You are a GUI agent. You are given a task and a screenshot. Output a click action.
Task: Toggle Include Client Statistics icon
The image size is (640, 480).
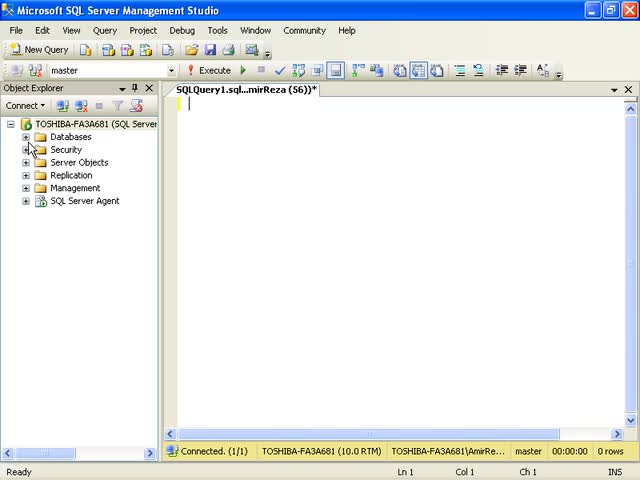click(x=376, y=71)
